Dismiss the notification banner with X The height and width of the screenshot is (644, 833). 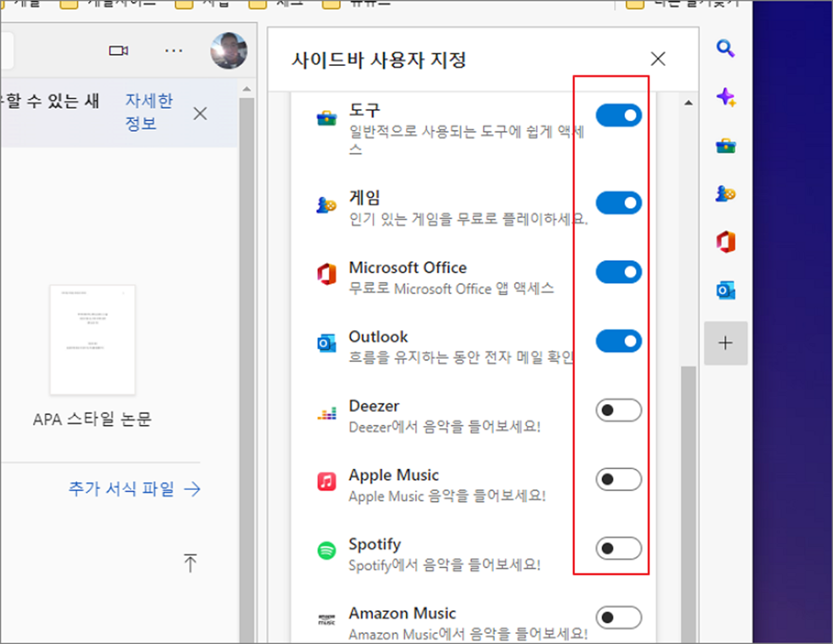pos(200,113)
